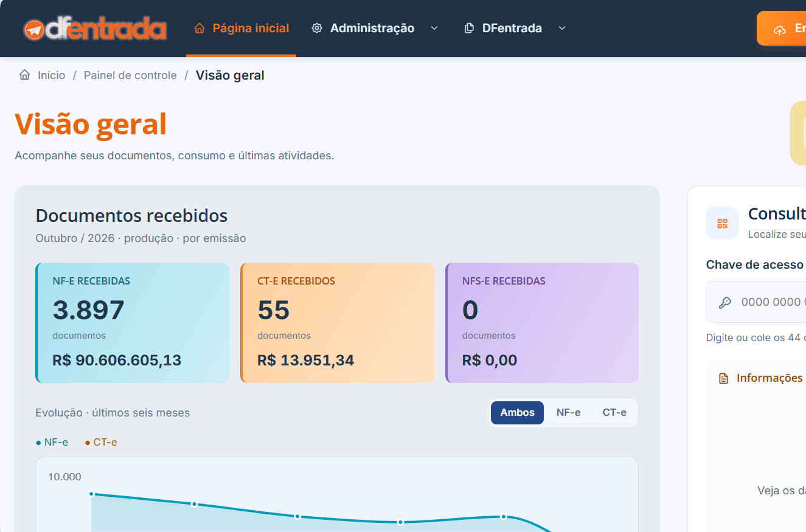Click the R$ 13.951,34 total value

(x=305, y=360)
